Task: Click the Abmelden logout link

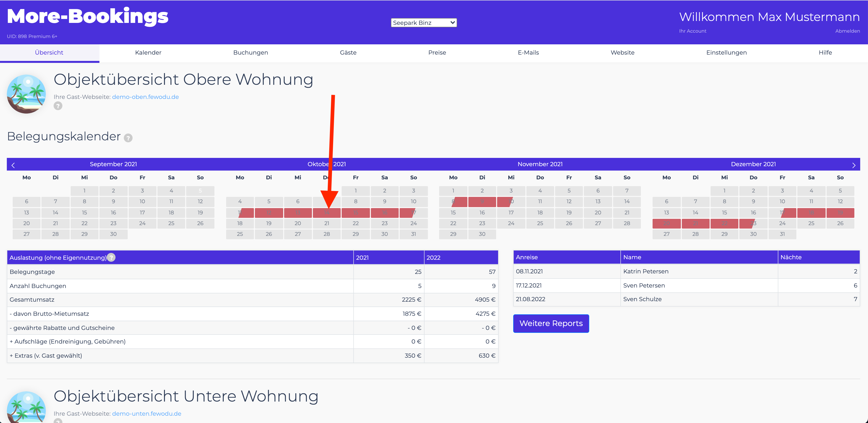Action: coord(848,31)
